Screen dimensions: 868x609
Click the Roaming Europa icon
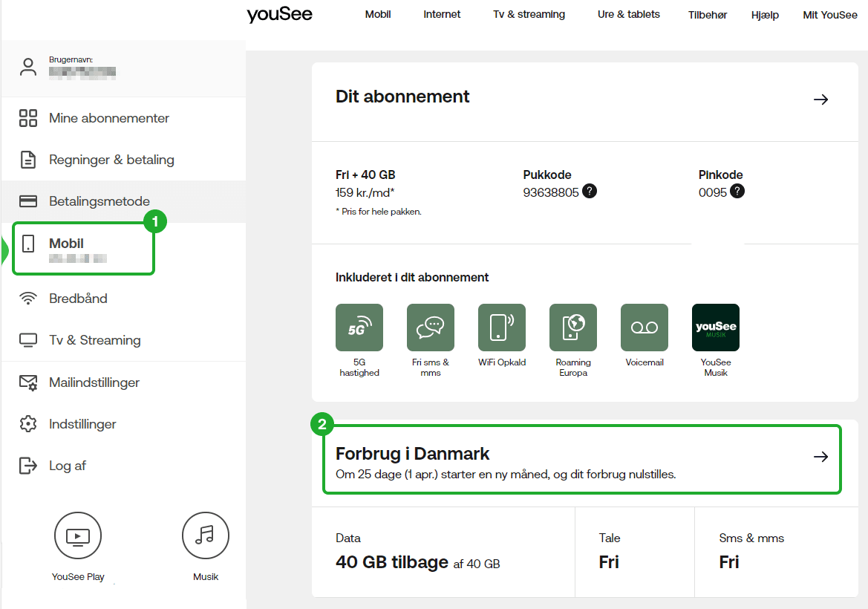[x=573, y=328]
